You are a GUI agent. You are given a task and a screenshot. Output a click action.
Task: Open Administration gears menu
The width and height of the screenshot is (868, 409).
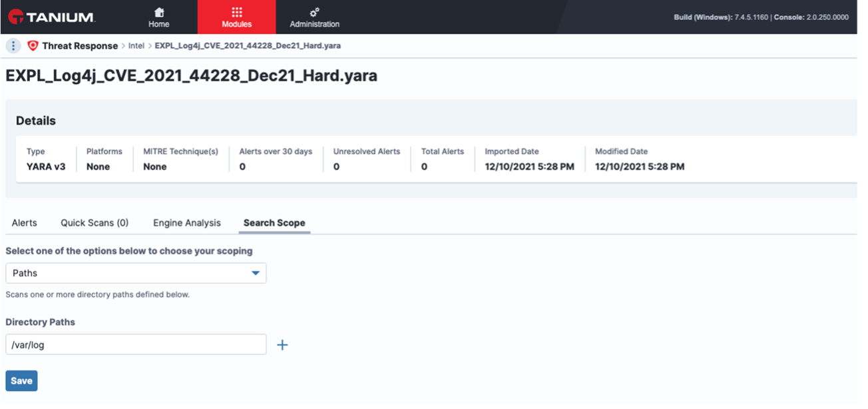pos(314,17)
